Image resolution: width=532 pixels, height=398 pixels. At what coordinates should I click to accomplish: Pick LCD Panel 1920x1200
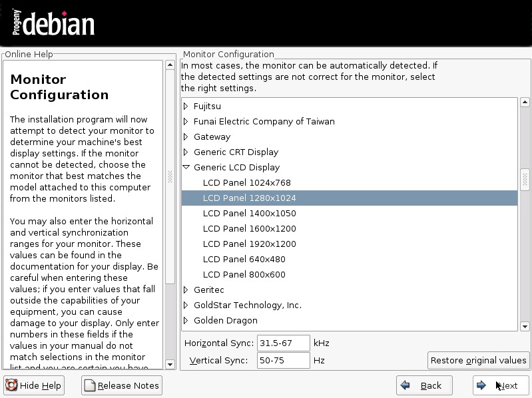click(249, 244)
